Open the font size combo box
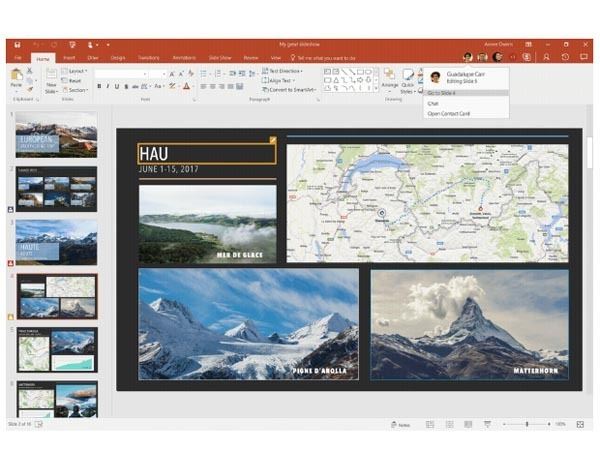Viewport: 600px width, 450px height. (x=157, y=74)
